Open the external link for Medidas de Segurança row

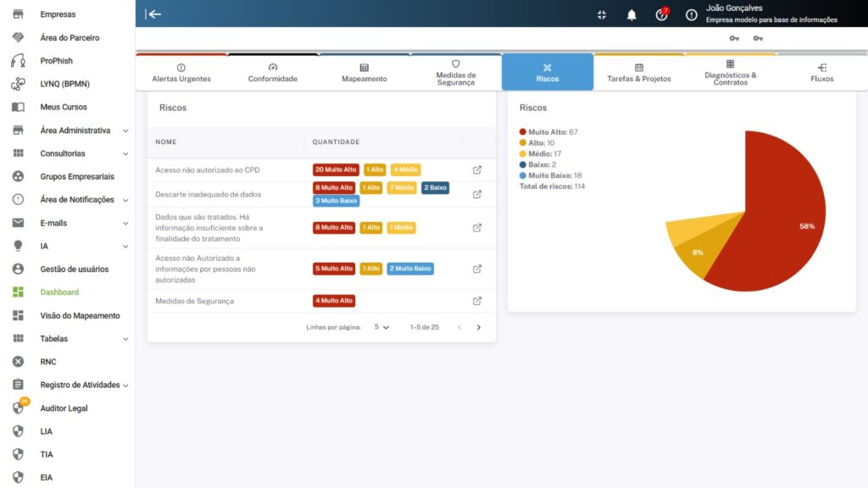[477, 301]
